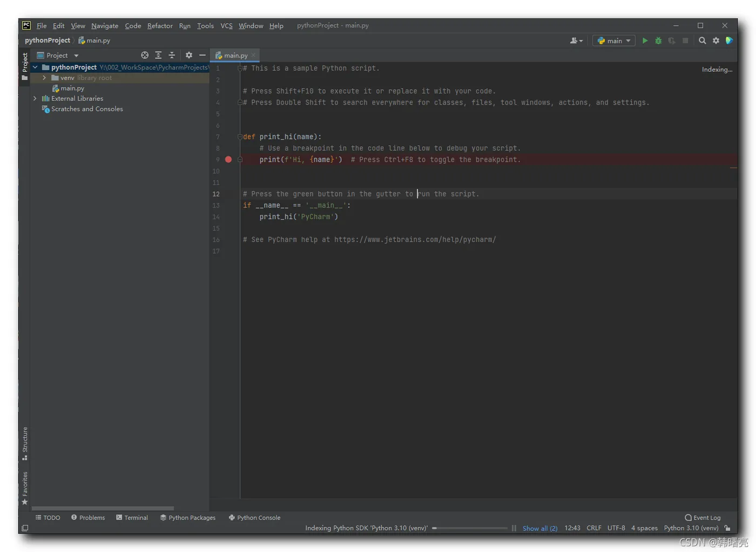
Task: Open the Problems tool window
Action: 88,517
